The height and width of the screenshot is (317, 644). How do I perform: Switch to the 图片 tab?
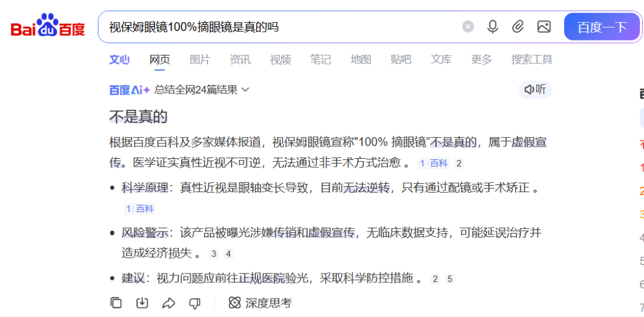tap(200, 60)
